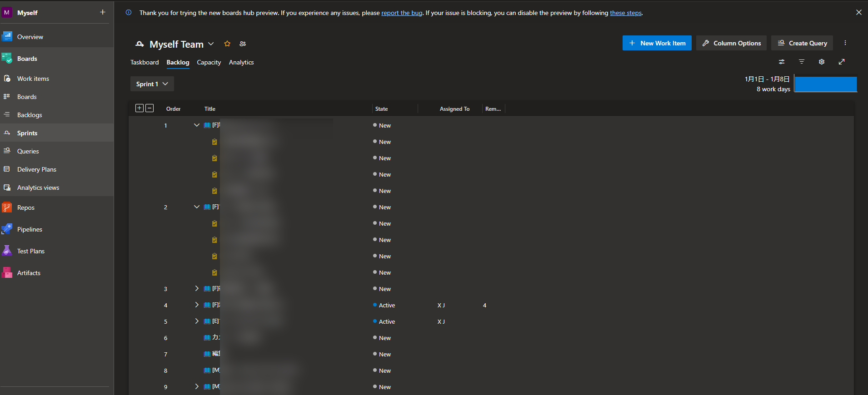Expand all backlog rows with plus box
868x395 pixels.
(140, 108)
